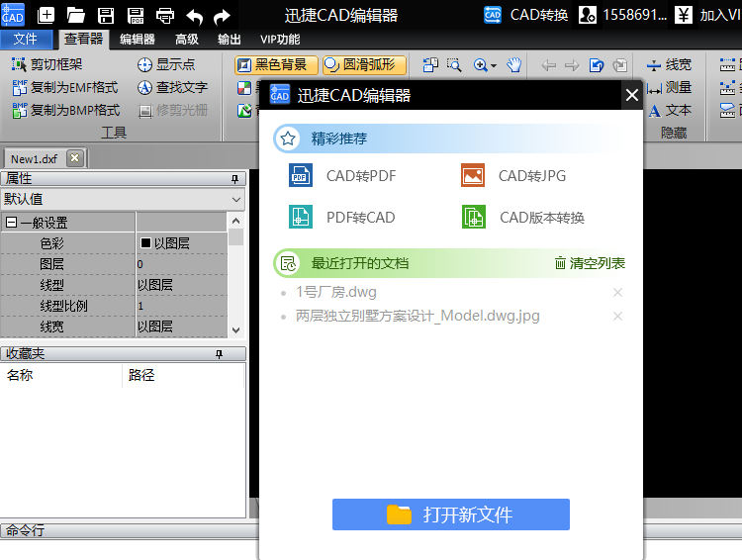742x560 pixels.
Task: Open recent file 1号厂房.dwg
Action: click(x=336, y=292)
